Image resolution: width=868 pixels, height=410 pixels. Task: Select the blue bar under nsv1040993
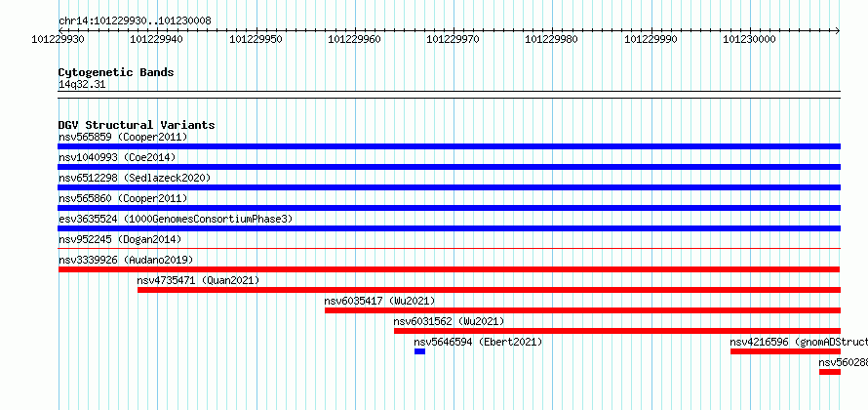[449, 167]
